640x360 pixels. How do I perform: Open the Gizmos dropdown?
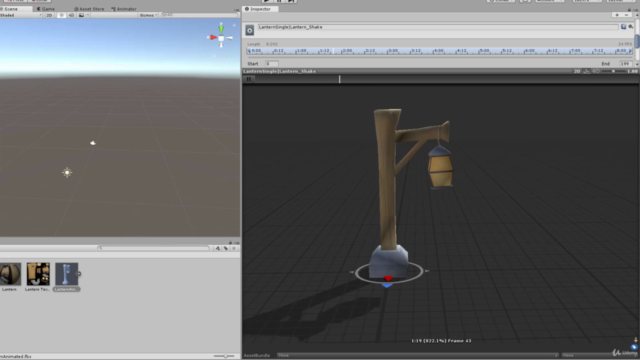coord(148,15)
